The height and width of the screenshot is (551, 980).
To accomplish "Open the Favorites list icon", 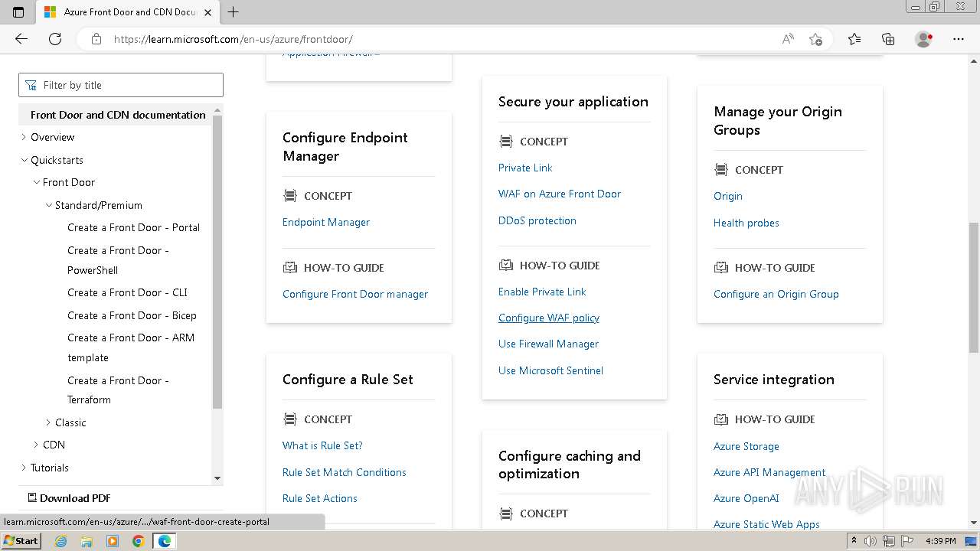I will [854, 39].
